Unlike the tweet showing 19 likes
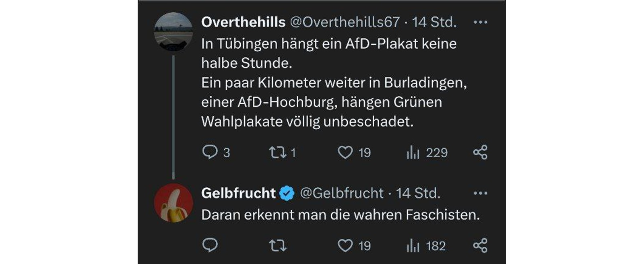644x264 pixels. (x=345, y=152)
